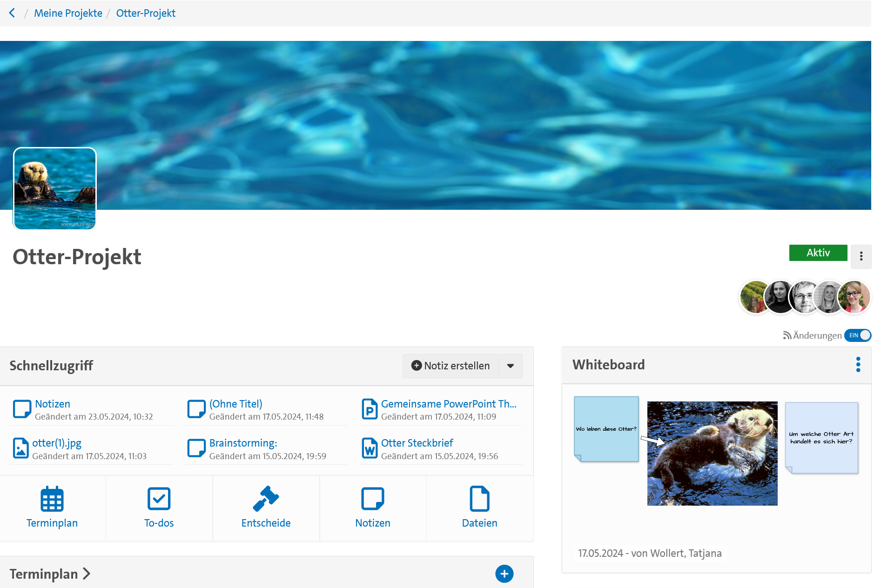Viewport: 881px width, 588px height.
Task: Select Otter-Projekt breadcrumb item
Action: pyautogui.click(x=146, y=13)
